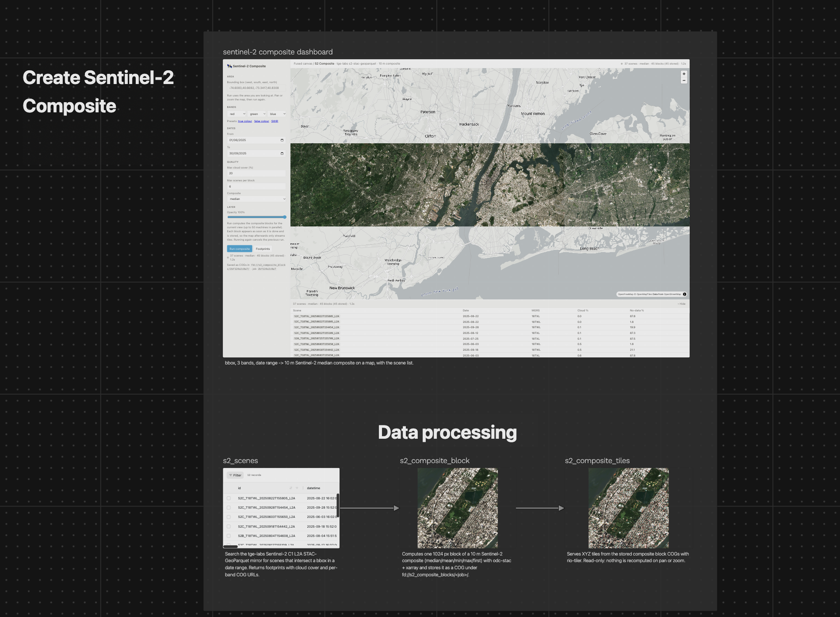Tick checkbox for S2C_T18TWL_20250918T154442_L2A row
840x617 pixels.
[x=229, y=526]
